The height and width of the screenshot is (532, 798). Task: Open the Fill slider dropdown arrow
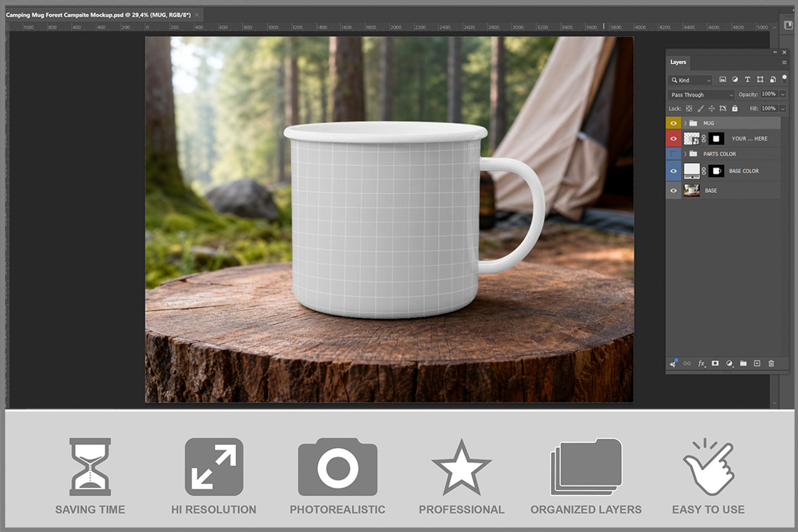click(783, 108)
